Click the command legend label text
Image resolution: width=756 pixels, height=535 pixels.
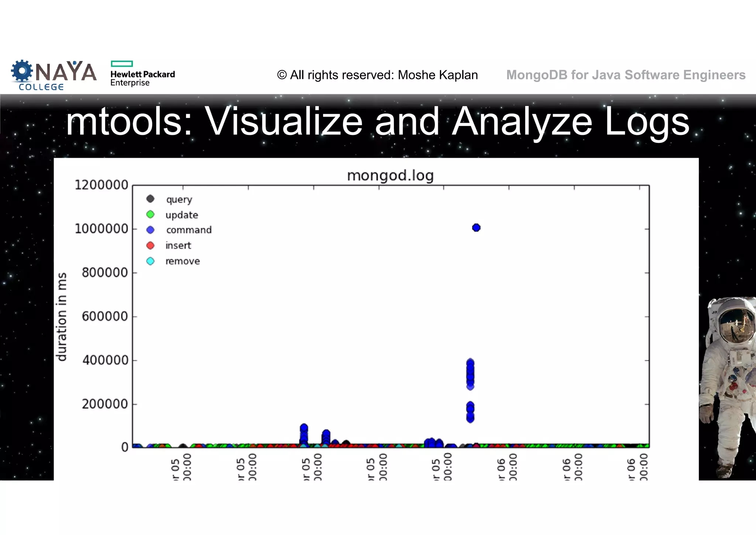(x=189, y=230)
